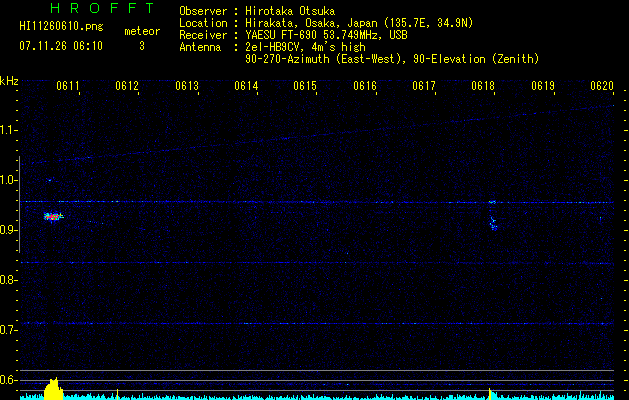Click the 1.0 kHz axis label
Viewport: 629px width, 400px height.
click(8, 180)
